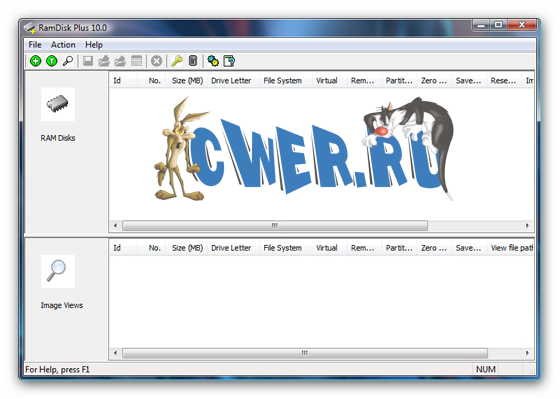Click Rese... column header in RAM disks list
Viewport: 560px width, 399px height.
[x=504, y=81]
